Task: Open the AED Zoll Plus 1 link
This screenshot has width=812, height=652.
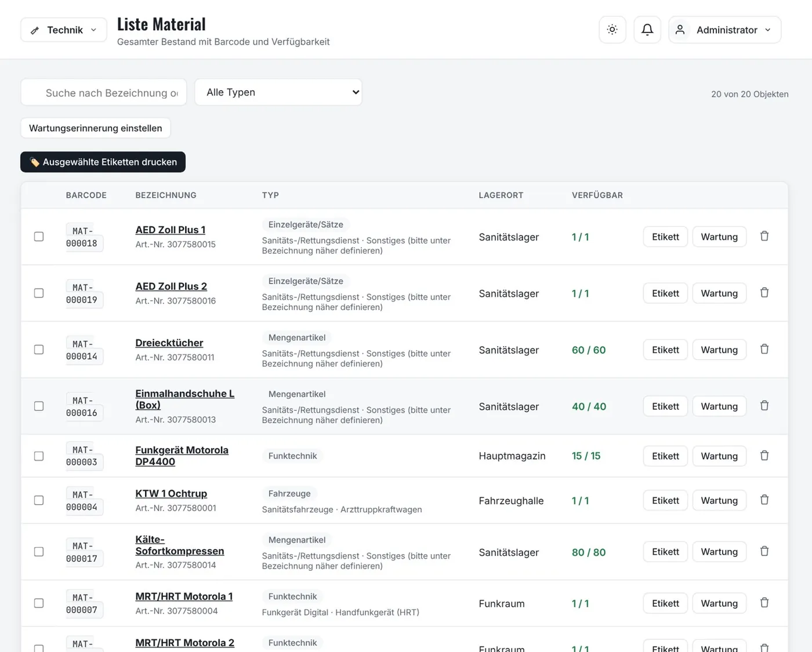Action: coord(171,230)
